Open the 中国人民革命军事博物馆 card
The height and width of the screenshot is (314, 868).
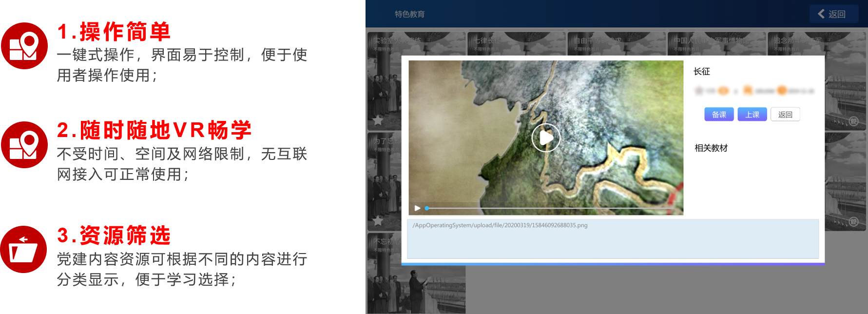tap(716, 43)
